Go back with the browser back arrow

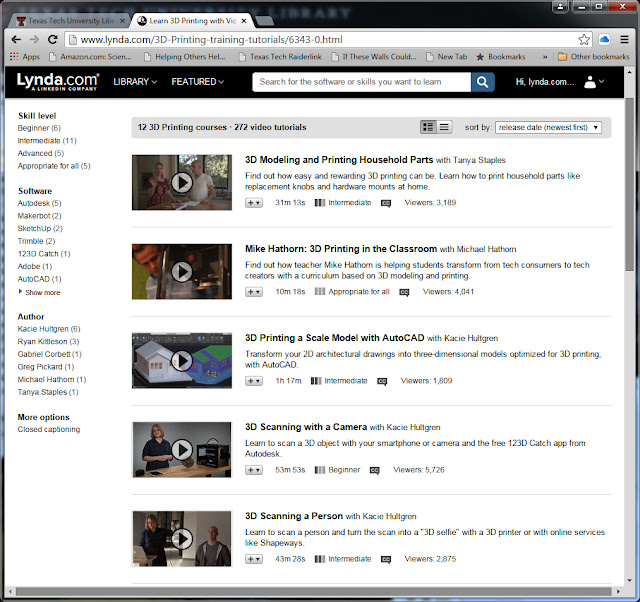click(16, 40)
